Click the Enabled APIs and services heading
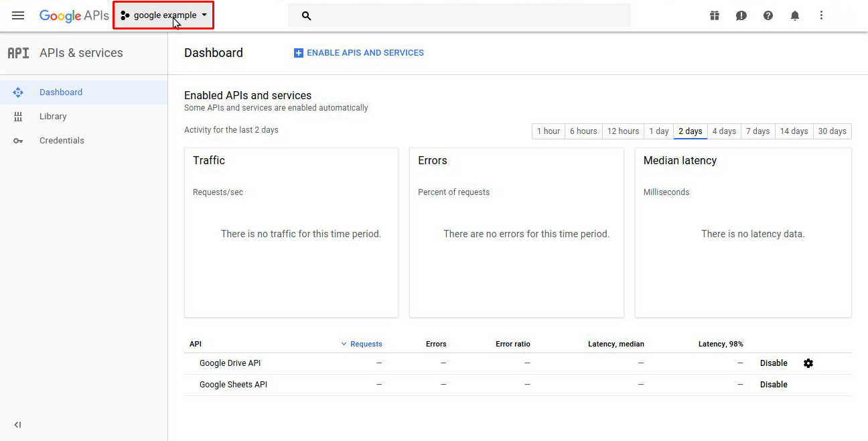 [248, 96]
